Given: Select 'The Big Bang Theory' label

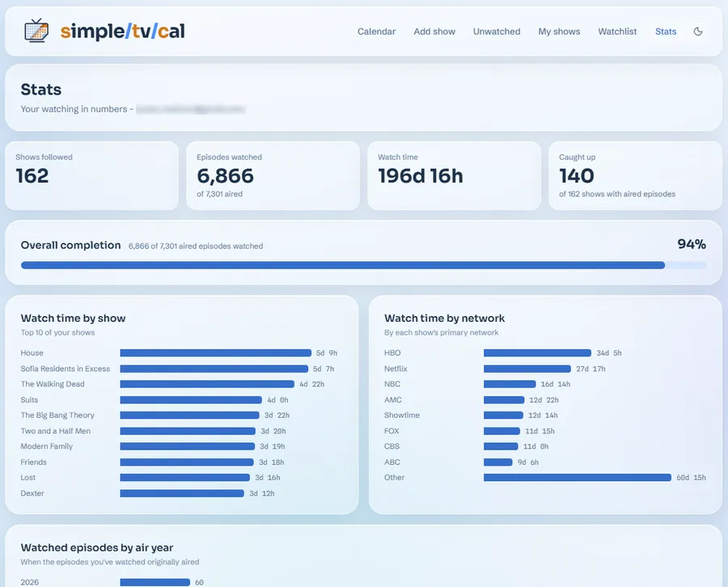Looking at the screenshot, I should 57,416.
